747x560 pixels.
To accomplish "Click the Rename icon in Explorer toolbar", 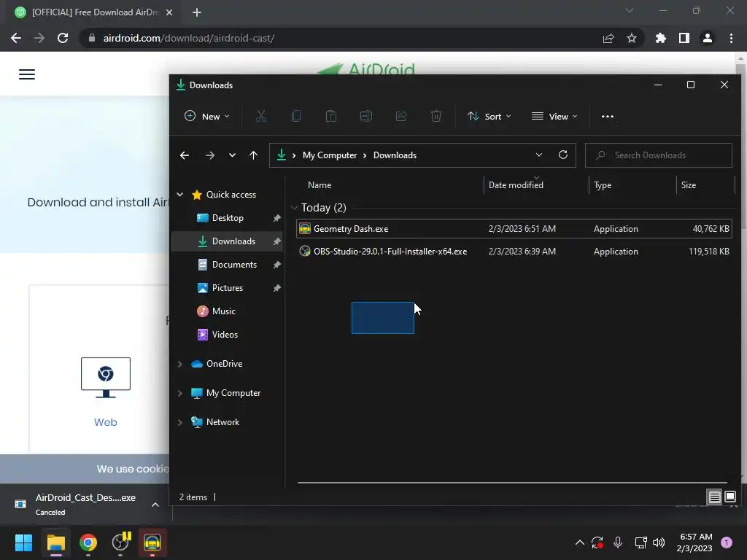I will pyautogui.click(x=366, y=116).
